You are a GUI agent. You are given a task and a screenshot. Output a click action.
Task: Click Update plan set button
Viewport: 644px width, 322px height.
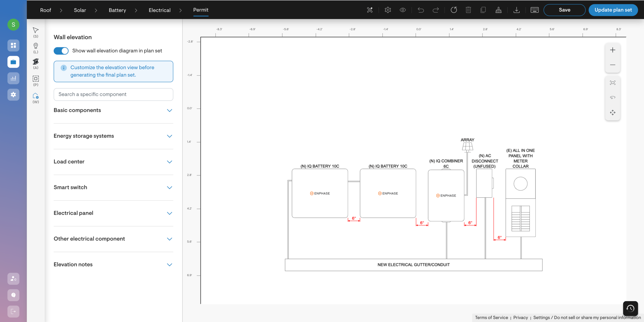613,10
